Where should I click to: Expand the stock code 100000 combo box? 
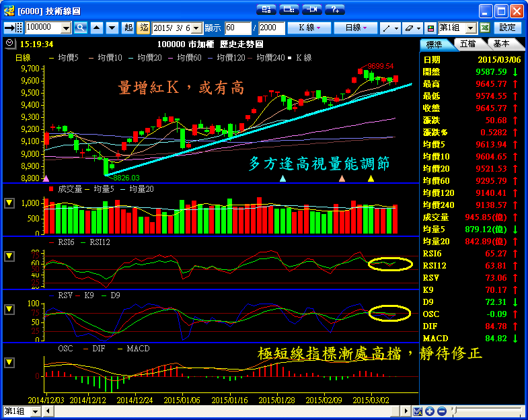pyautogui.click(x=66, y=28)
